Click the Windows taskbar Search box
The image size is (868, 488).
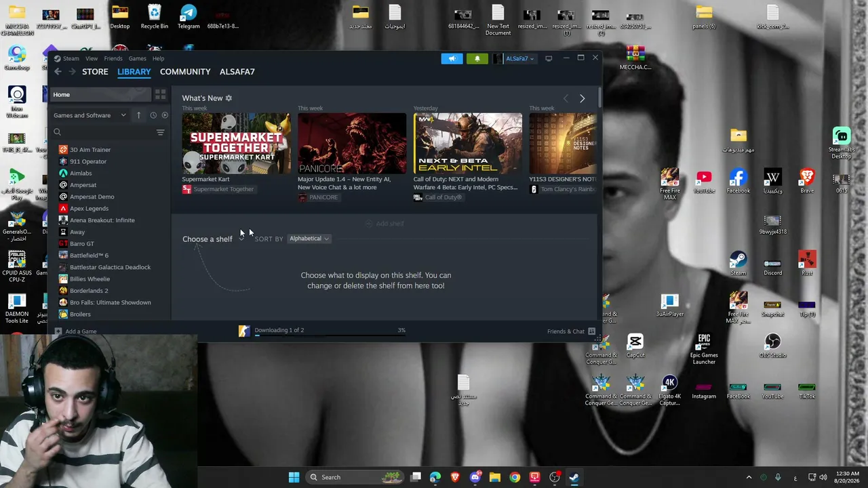pyautogui.click(x=353, y=477)
